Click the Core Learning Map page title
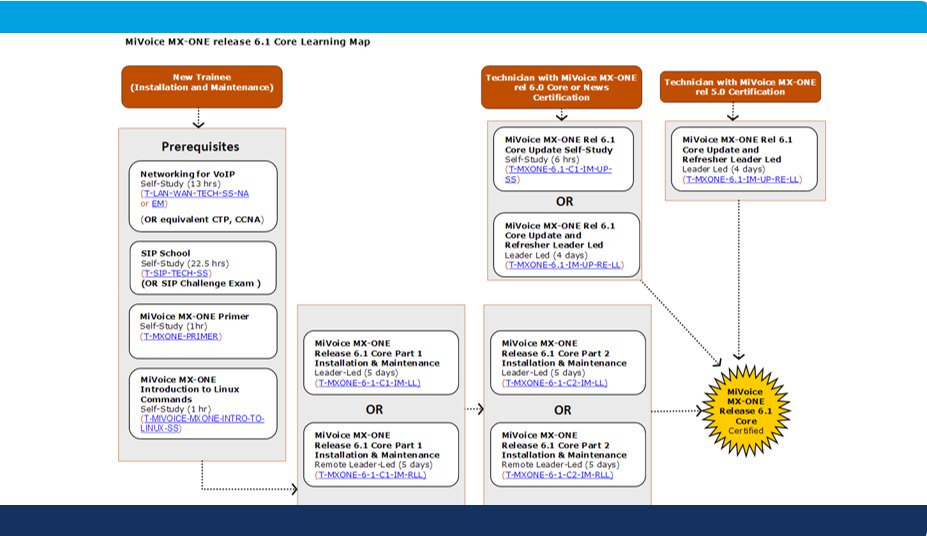Screen dimensions: 927x536 click(247, 42)
